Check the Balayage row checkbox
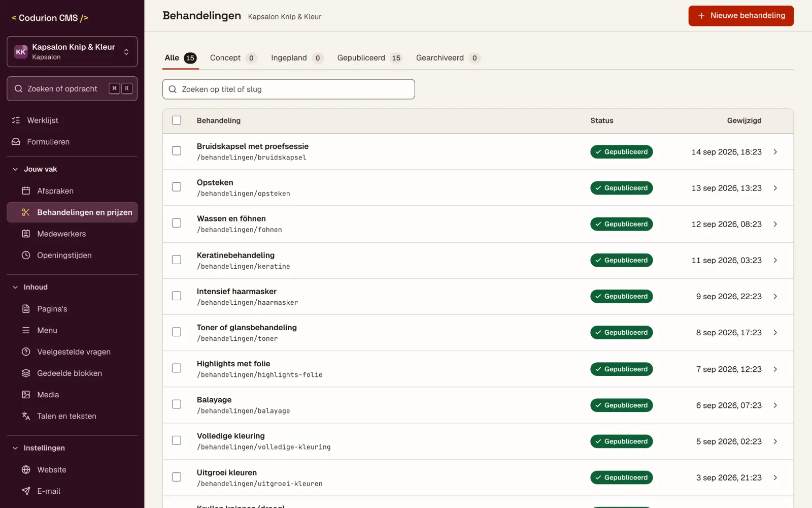The image size is (812, 508). coord(177,404)
